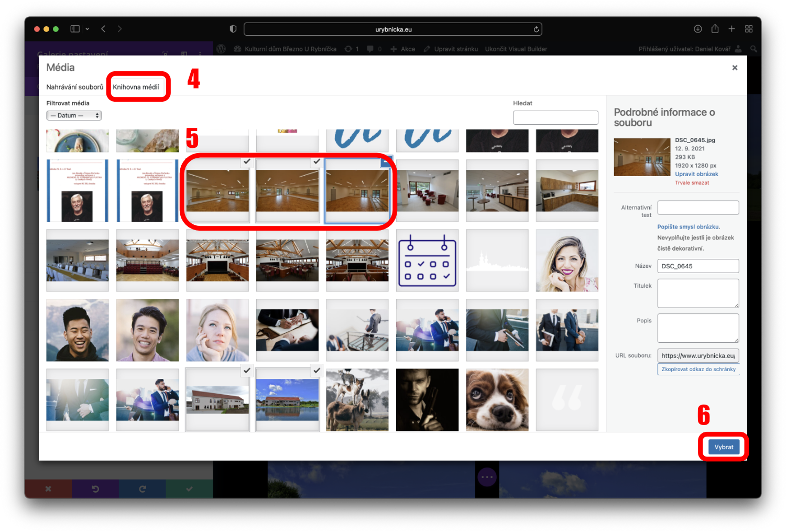Click the Safari sidebar toggle icon
Viewport: 786px width, 532px height.
(x=75, y=29)
